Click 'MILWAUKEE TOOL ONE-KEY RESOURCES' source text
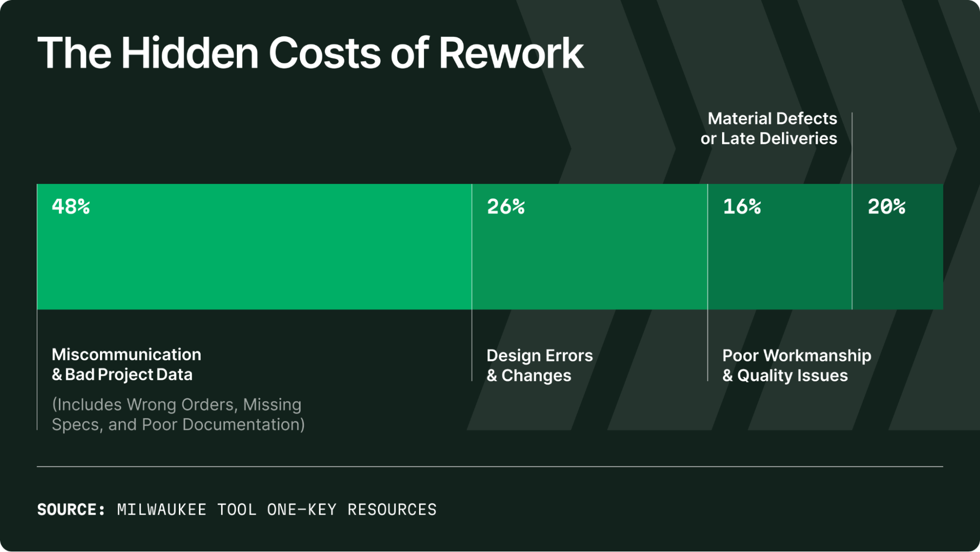The width and height of the screenshot is (980, 552). click(x=276, y=509)
